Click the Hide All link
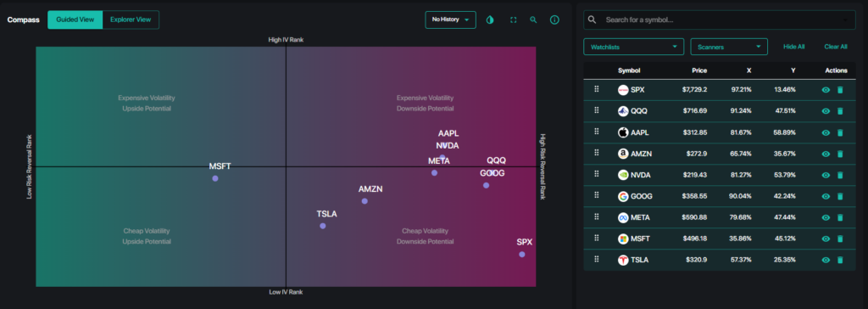 793,47
